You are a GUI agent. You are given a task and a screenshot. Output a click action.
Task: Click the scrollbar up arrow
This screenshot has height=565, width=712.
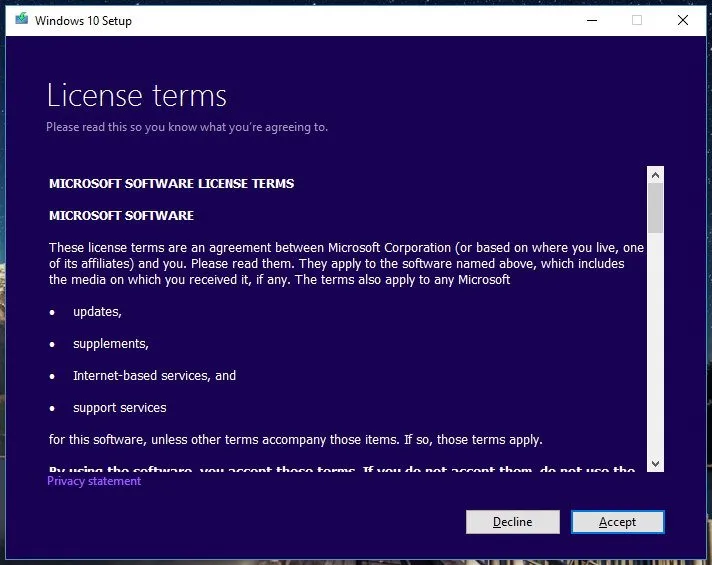[x=655, y=175]
